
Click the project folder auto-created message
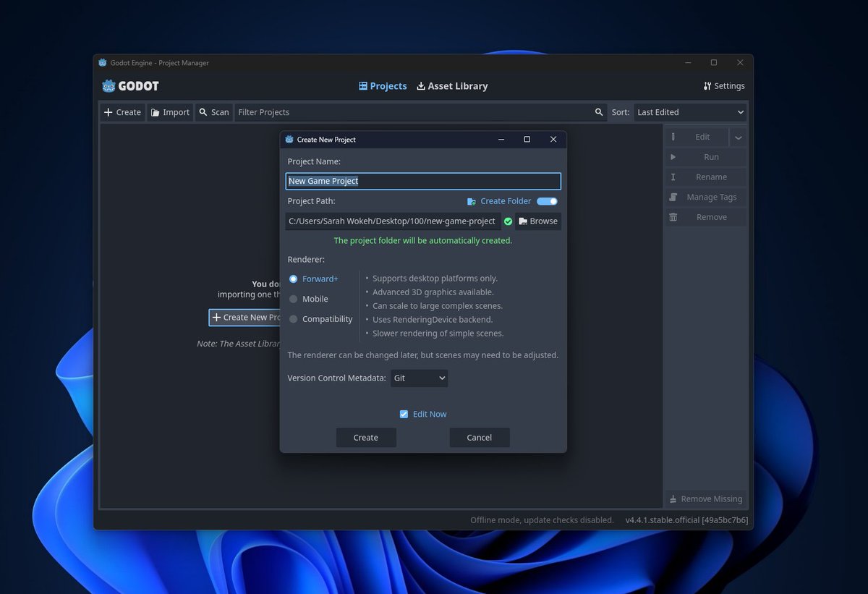coord(423,241)
